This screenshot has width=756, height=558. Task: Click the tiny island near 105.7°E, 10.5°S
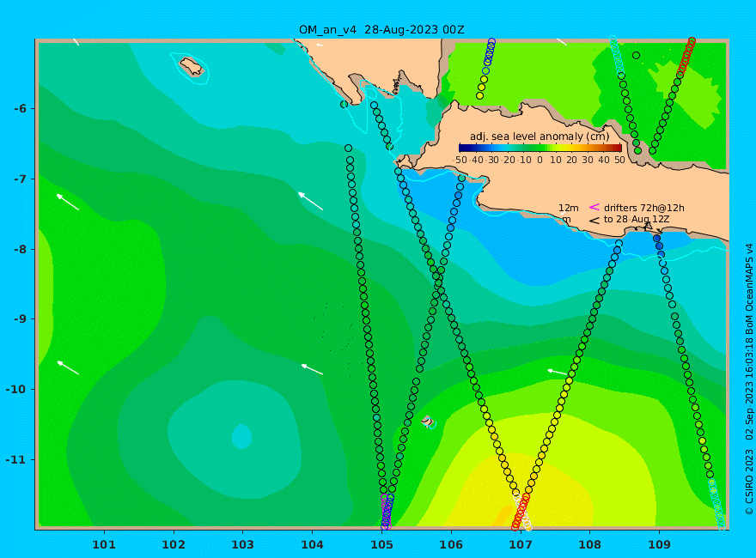(x=427, y=421)
